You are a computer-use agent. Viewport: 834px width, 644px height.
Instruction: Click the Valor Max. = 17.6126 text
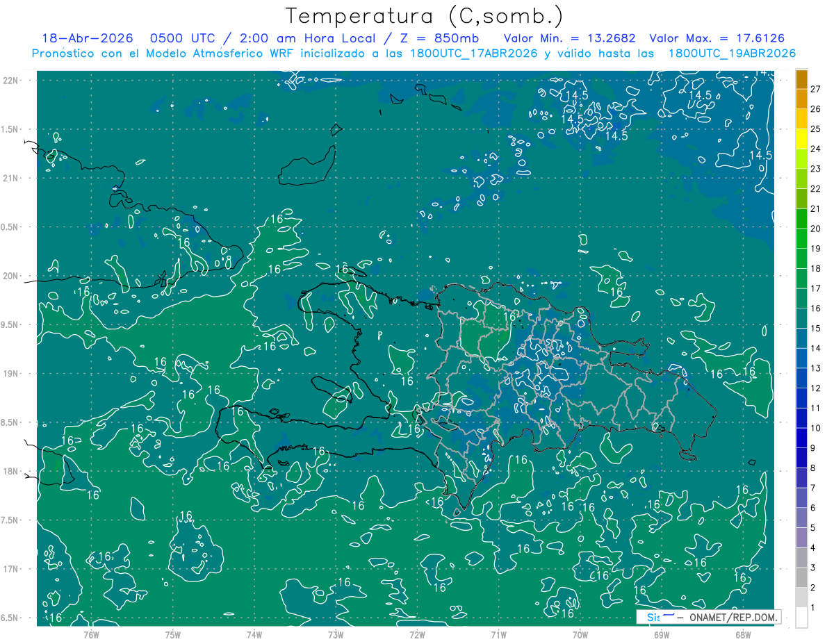click(x=717, y=38)
